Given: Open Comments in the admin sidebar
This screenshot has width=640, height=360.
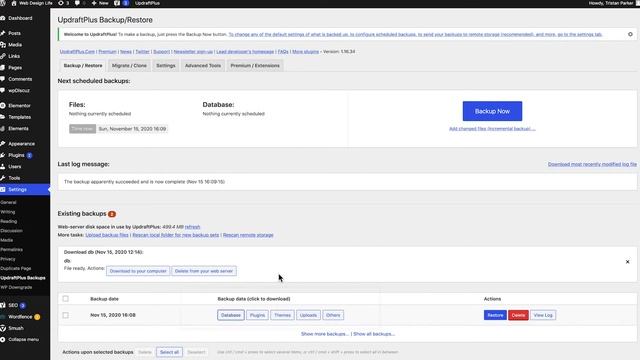Looking at the screenshot, I should point(20,79).
